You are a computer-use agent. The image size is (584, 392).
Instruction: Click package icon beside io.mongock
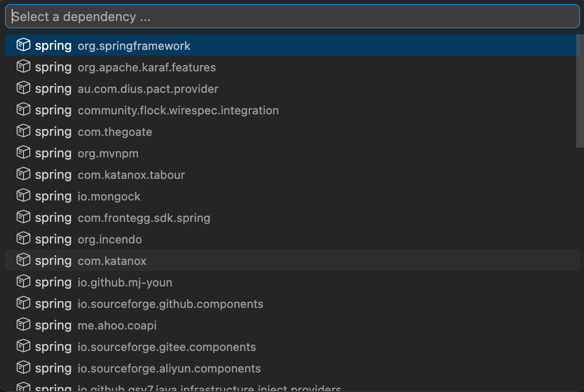pos(23,196)
